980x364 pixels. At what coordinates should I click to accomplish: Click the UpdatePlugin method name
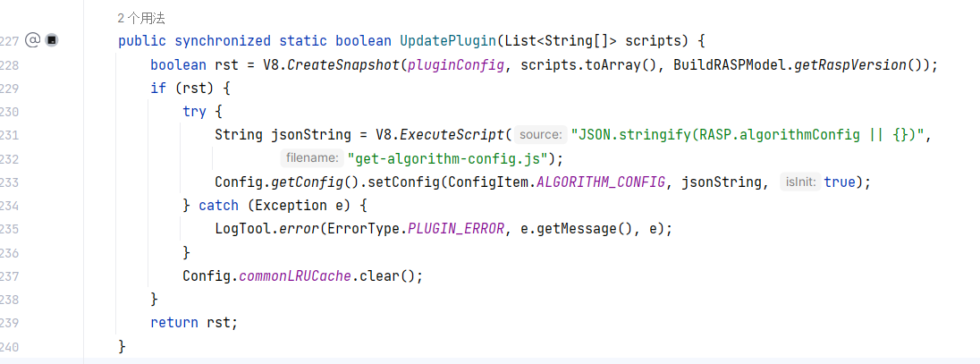coord(449,41)
